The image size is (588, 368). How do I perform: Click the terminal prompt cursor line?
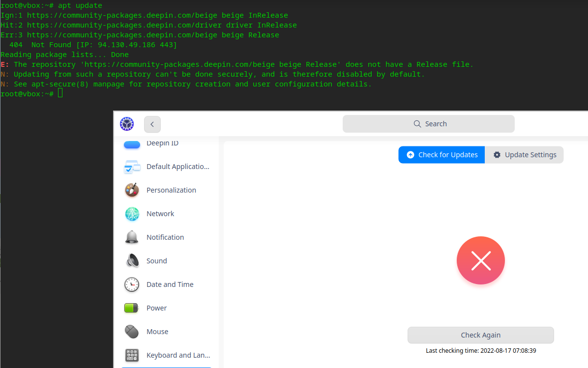32,94
